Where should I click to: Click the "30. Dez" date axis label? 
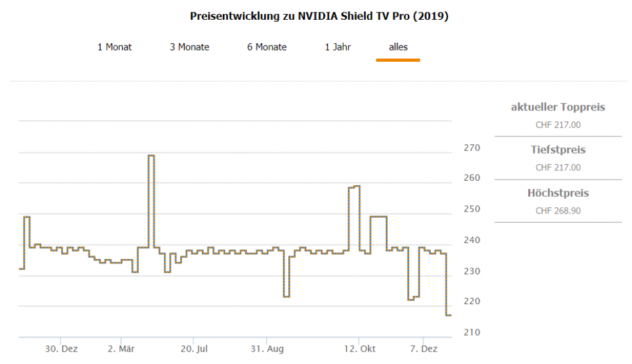(x=61, y=349)
